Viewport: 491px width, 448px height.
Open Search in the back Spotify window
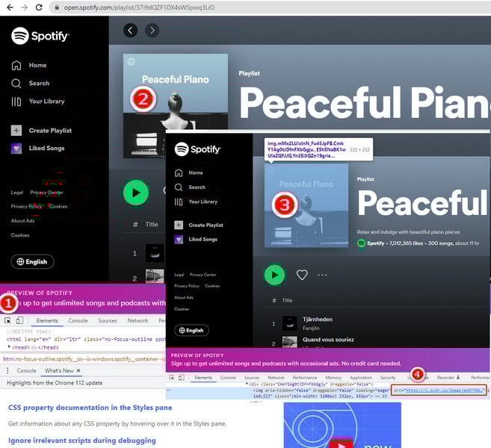pos(31,83)
